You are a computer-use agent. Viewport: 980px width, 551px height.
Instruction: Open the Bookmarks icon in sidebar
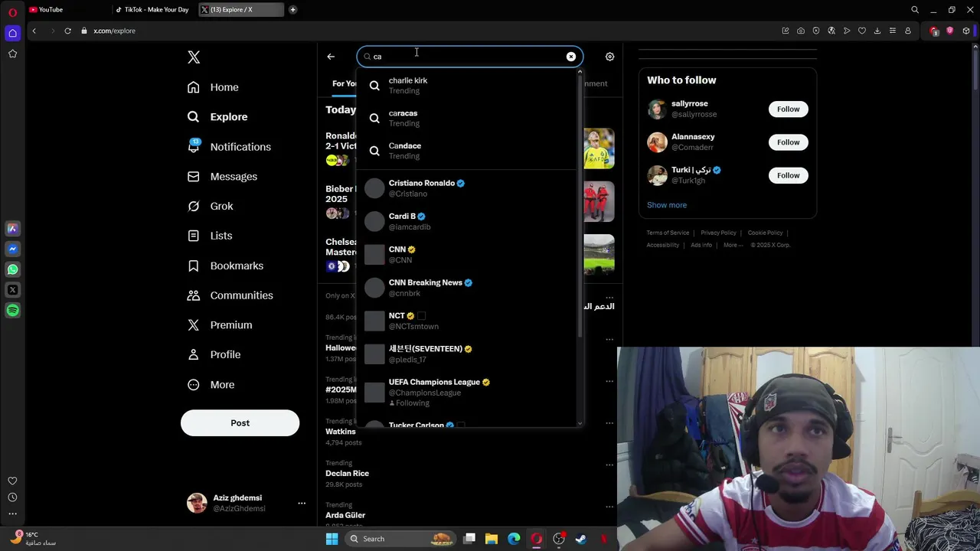click(x=194, y=266)
